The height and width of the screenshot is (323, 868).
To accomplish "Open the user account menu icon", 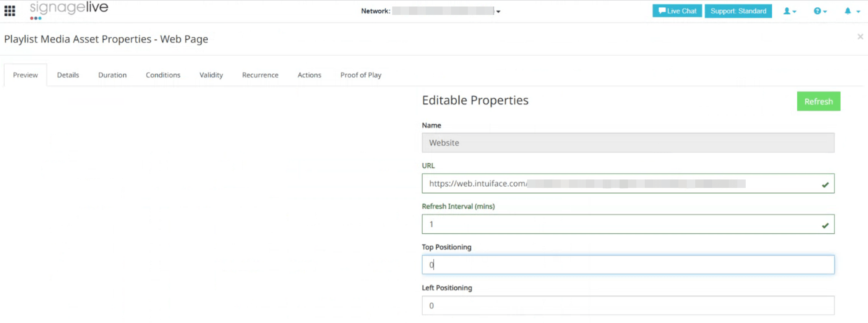I will 789,11.
